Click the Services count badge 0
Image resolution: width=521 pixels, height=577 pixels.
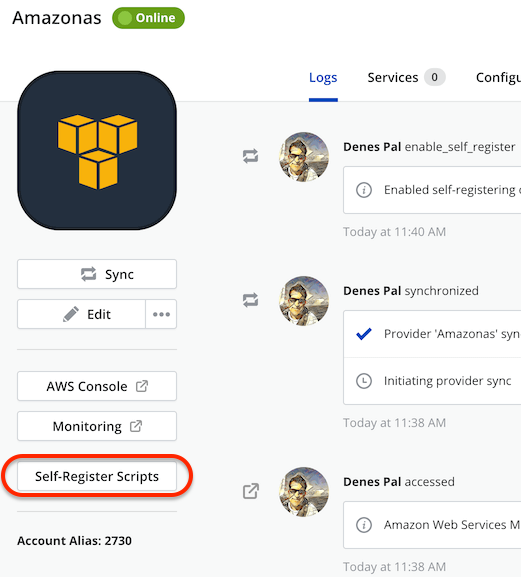pos(435,77)
